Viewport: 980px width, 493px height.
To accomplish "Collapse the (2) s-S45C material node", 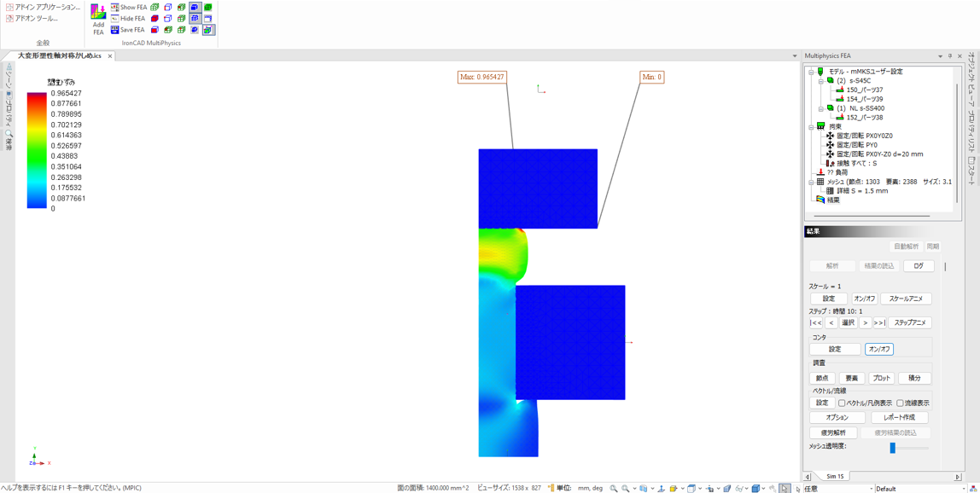I will (820, 81).
